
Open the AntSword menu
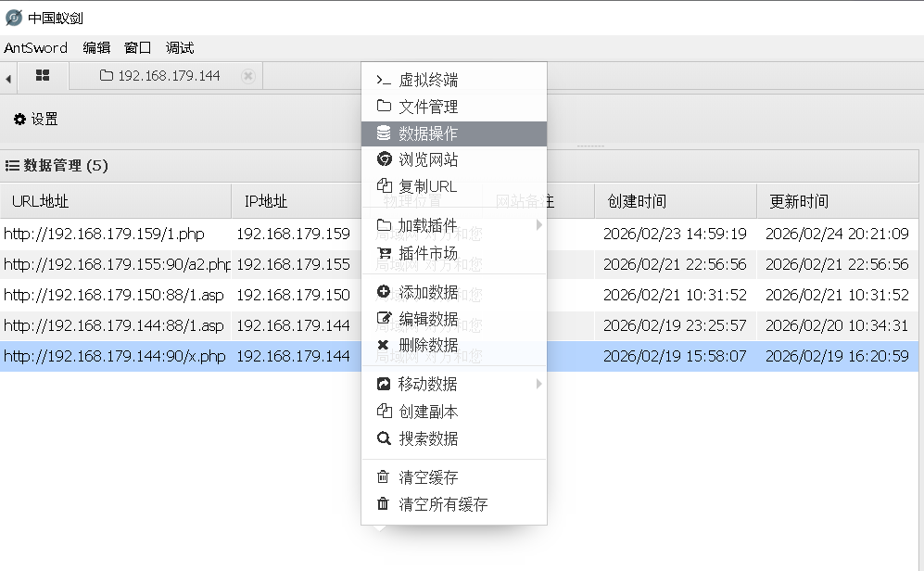click(x=35, y=47)
